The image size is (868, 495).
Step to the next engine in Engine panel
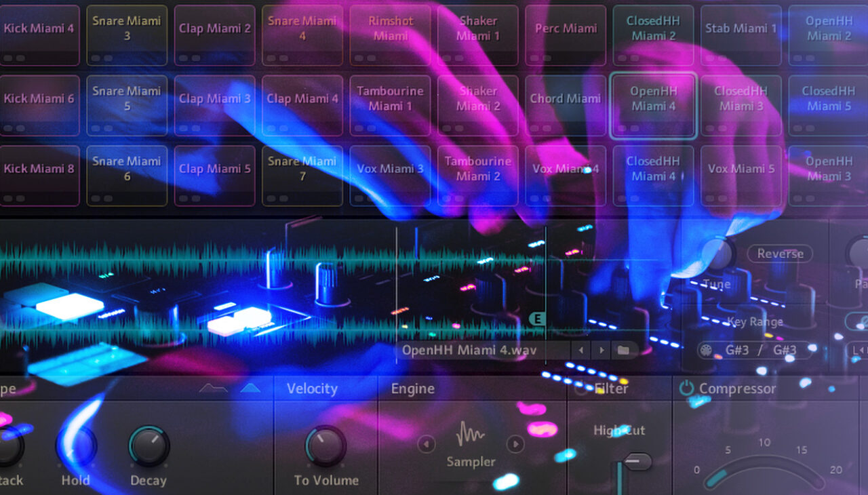pos(515,444)
